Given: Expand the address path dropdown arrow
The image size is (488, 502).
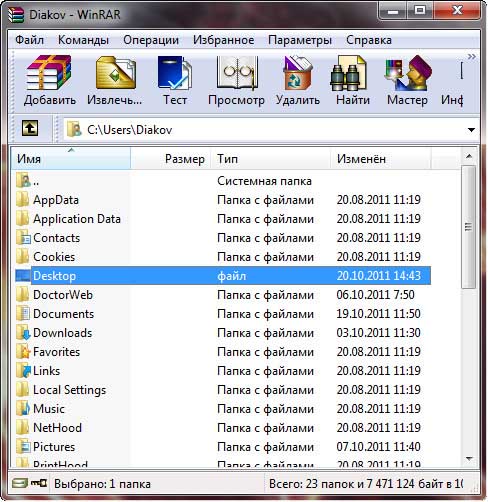Looking at the screenshot, I should [471, 130].
